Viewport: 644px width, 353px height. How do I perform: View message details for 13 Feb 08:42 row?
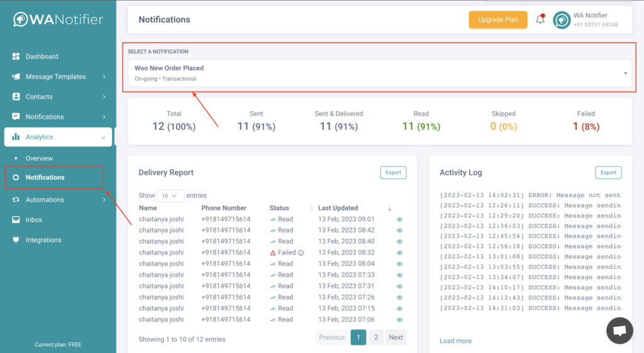point(399,231)
